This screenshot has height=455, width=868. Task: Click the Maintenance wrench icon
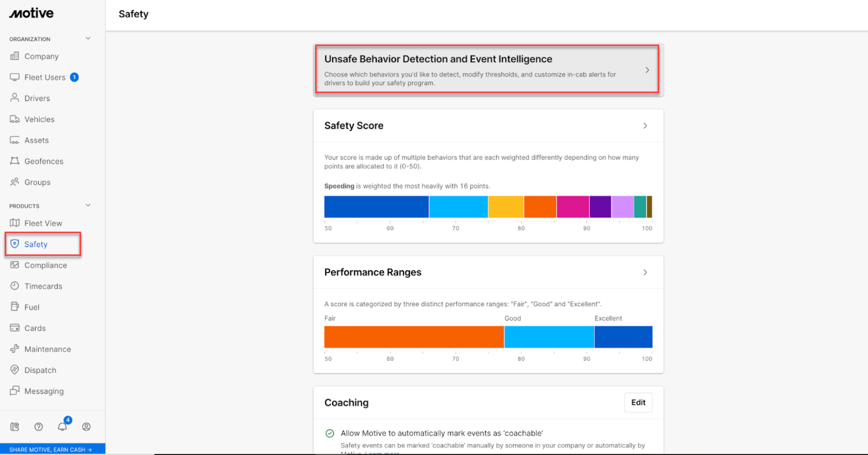(x=14, y=349)
